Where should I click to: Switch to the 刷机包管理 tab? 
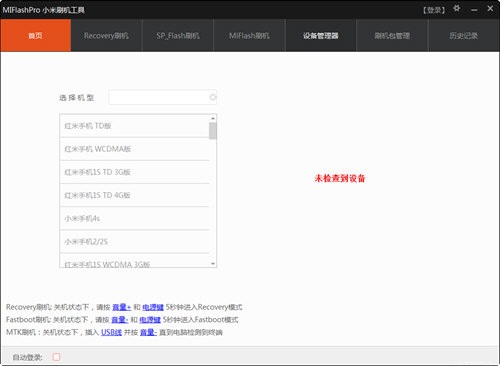point(392,35)
